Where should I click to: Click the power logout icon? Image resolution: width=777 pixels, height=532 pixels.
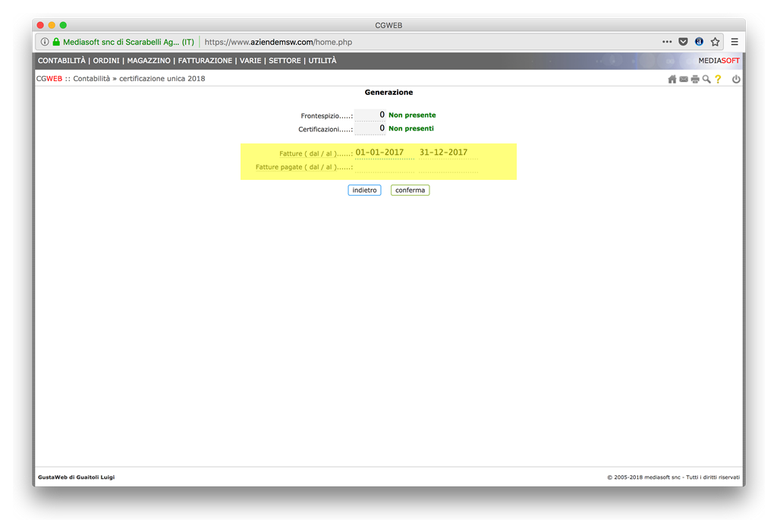(736, 80)
